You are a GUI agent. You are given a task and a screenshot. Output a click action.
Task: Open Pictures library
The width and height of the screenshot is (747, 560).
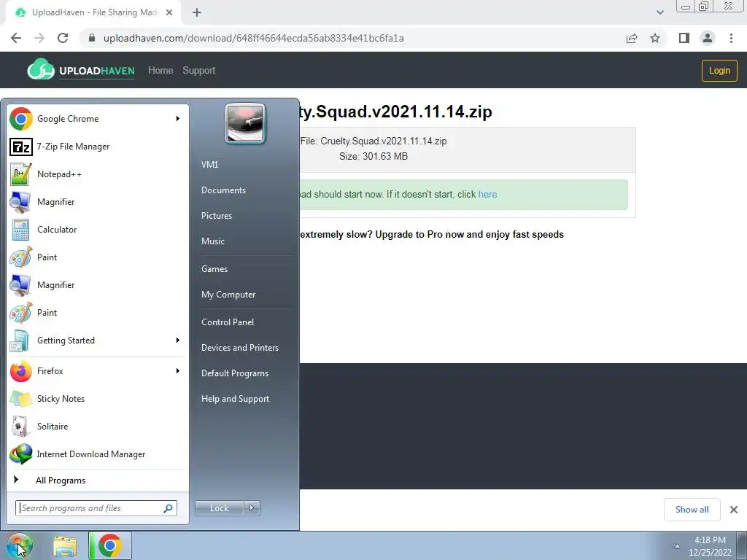[216, 216]
